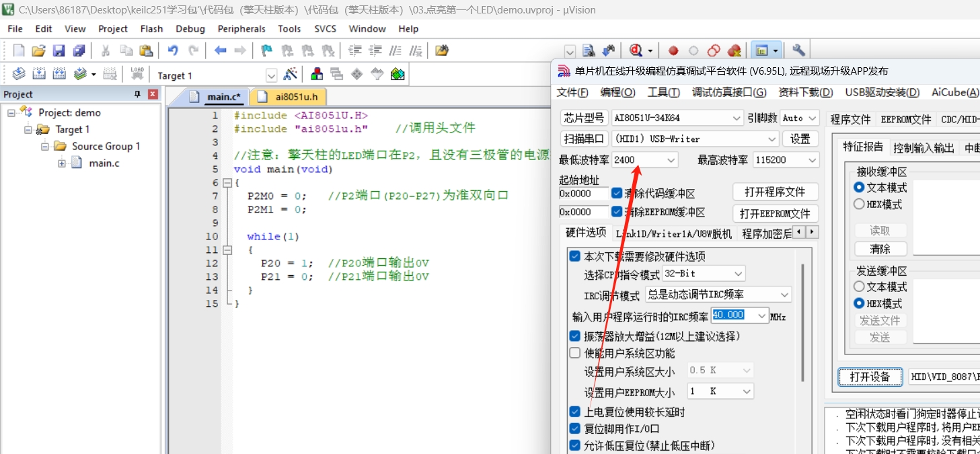Image resolution: width=980 pixels, height=454 pixels.
Task: Click the 打开程序文件 button
Action: pos(775,192)
